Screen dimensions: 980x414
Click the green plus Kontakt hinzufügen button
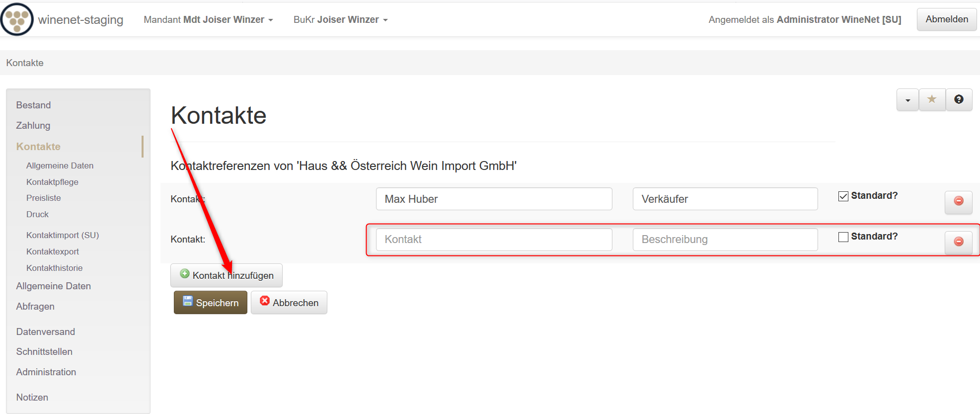coord(226,275)
